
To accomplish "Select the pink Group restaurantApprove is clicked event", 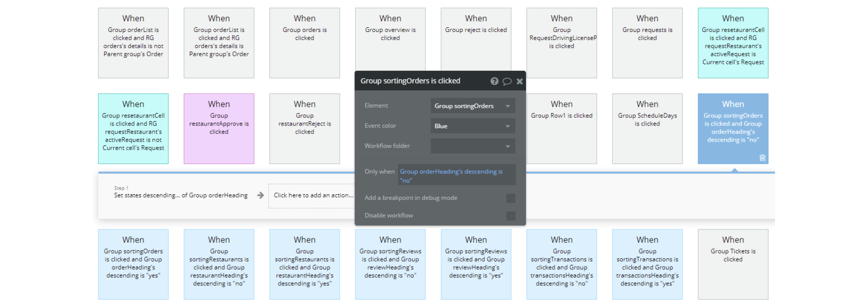I will click(219, 128).
